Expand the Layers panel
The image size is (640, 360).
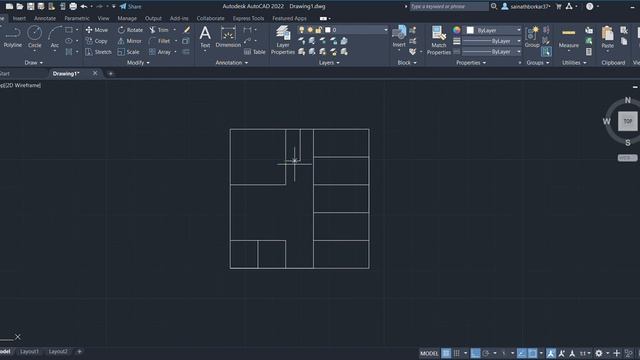tap(329, 62)
